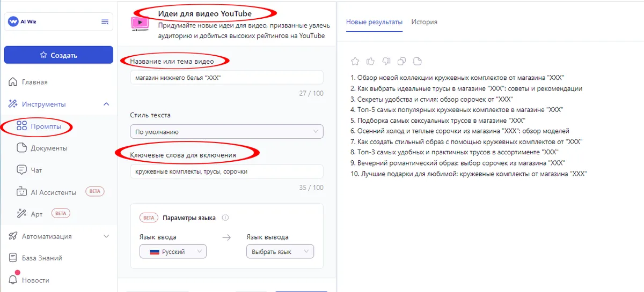Click result line 5 about сексуальных трусов
This screenshot has height=292, width=644.
tap(437, 121)
